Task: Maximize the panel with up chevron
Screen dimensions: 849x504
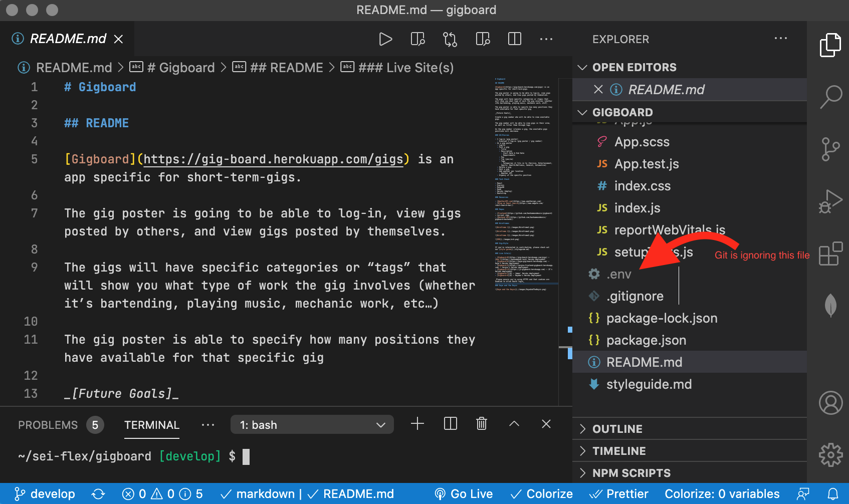Action: coord(514,424)
